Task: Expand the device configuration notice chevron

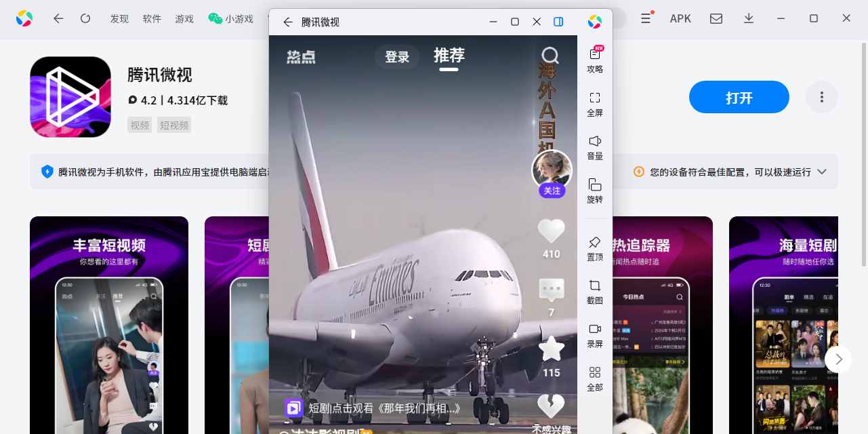Action: (822, 172)
